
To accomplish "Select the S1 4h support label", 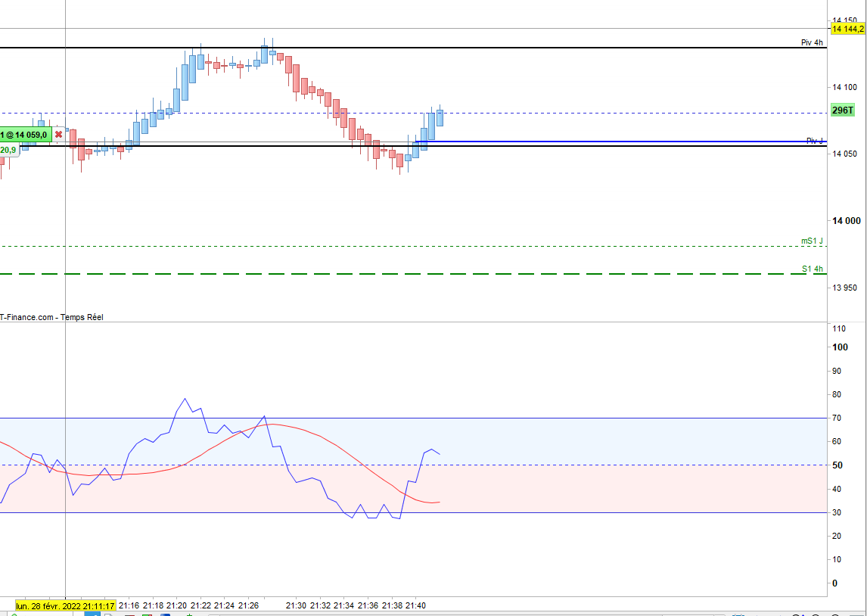I will 813,269.
